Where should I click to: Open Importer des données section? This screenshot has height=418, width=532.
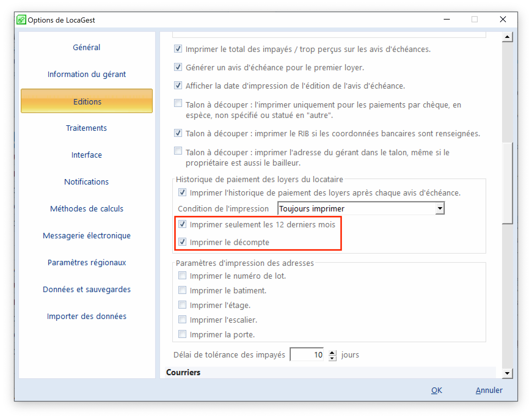(x=86, y=316)
